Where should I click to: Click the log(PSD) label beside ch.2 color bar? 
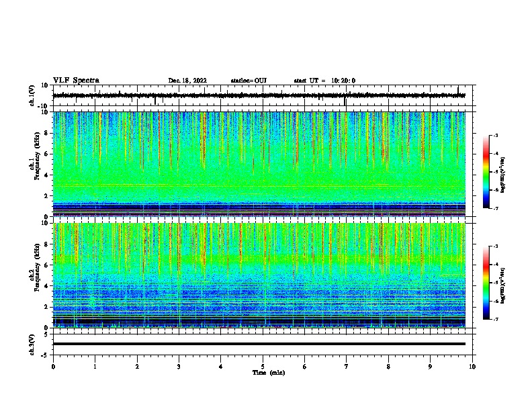[x=502, y=286]
